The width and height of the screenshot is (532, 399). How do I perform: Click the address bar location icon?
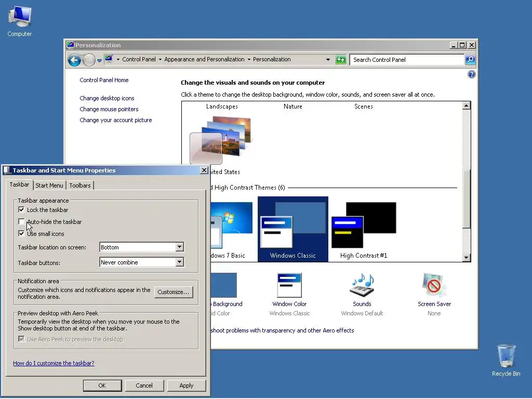coord(109,59)
